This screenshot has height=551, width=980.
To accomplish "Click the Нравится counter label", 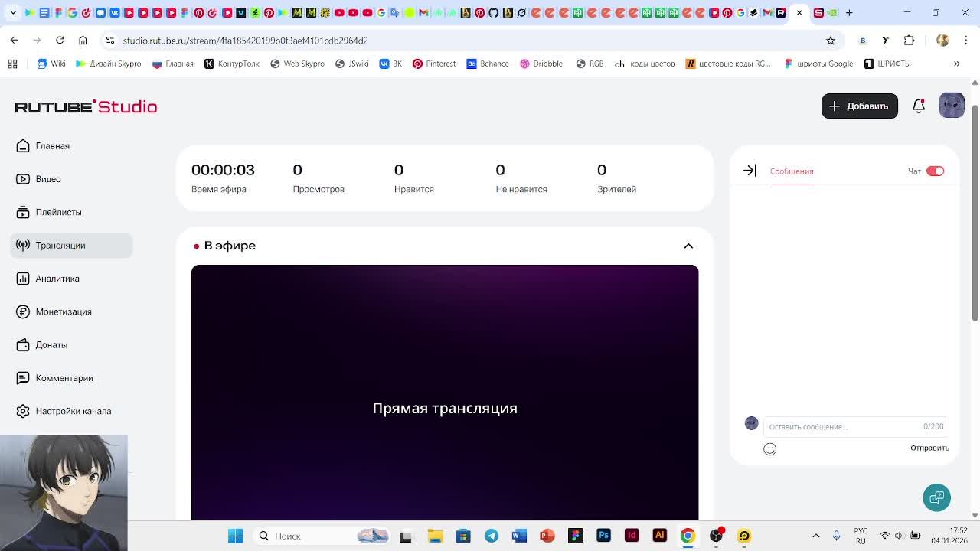I will [414, 189].
